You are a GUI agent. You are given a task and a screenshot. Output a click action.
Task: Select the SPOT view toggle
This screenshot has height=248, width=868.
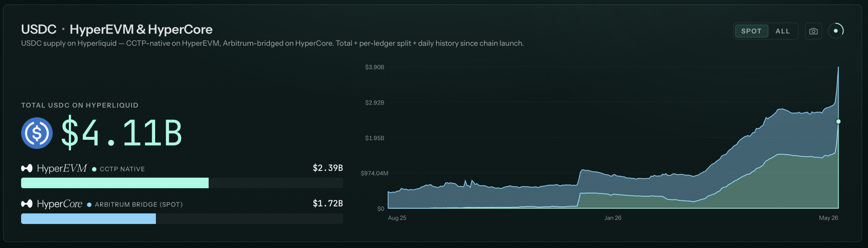click(751, 31)
